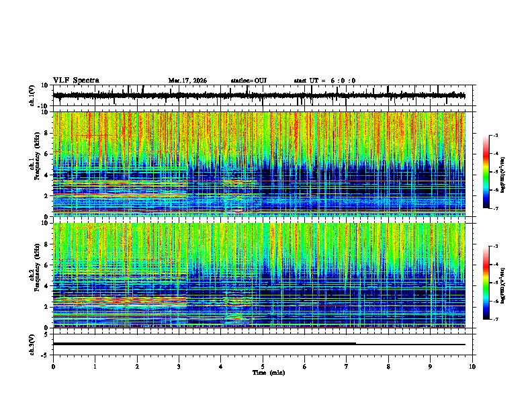Click the ch.1 color bar PSD unit label
The width and height of the screenshot is (532, 411).
pyautogui.click(x=502, y=175)
